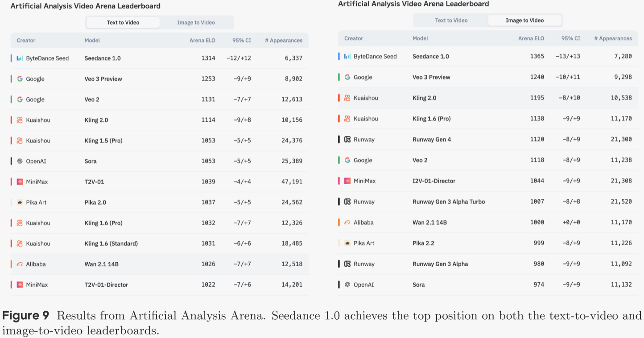Click Runway logo beside Runway Gen 3 Alpha Turbo
Image resolution: width=644 pixels, height=338 pixels.
point(347,202)
